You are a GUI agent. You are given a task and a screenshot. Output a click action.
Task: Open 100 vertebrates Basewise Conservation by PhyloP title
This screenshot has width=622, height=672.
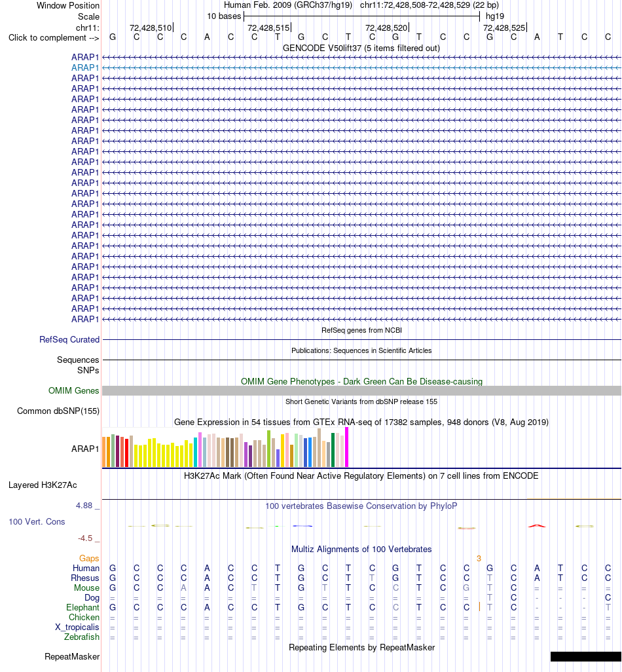click(361, 506)
